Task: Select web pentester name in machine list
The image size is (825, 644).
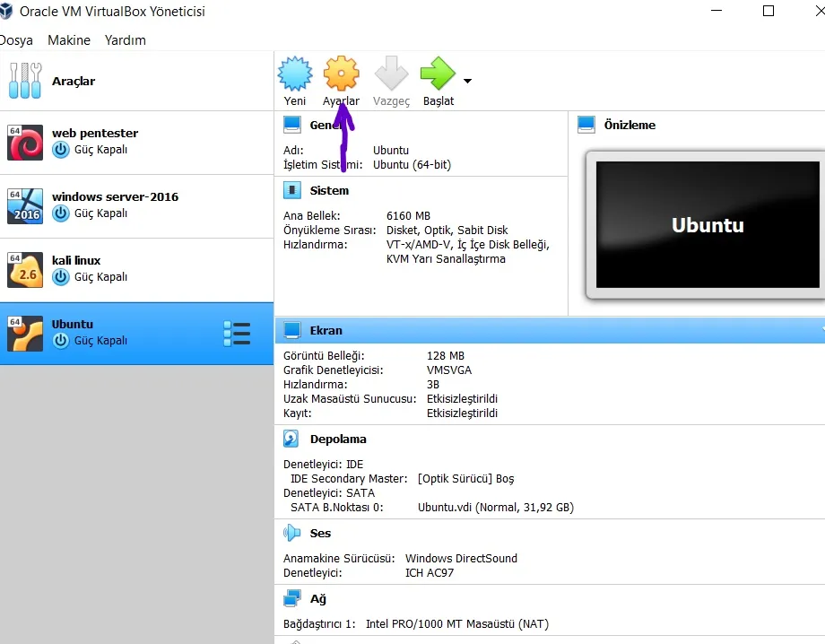Action: (95, 133)
